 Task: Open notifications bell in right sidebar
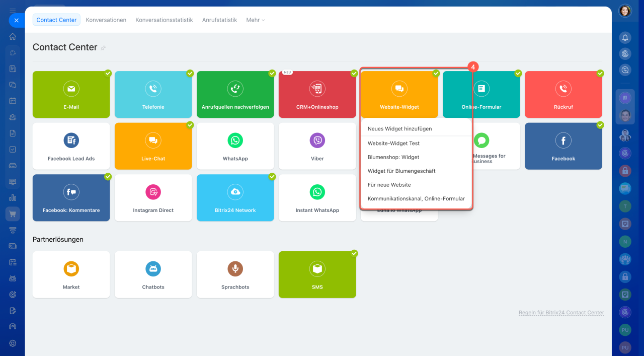(625, 38)
